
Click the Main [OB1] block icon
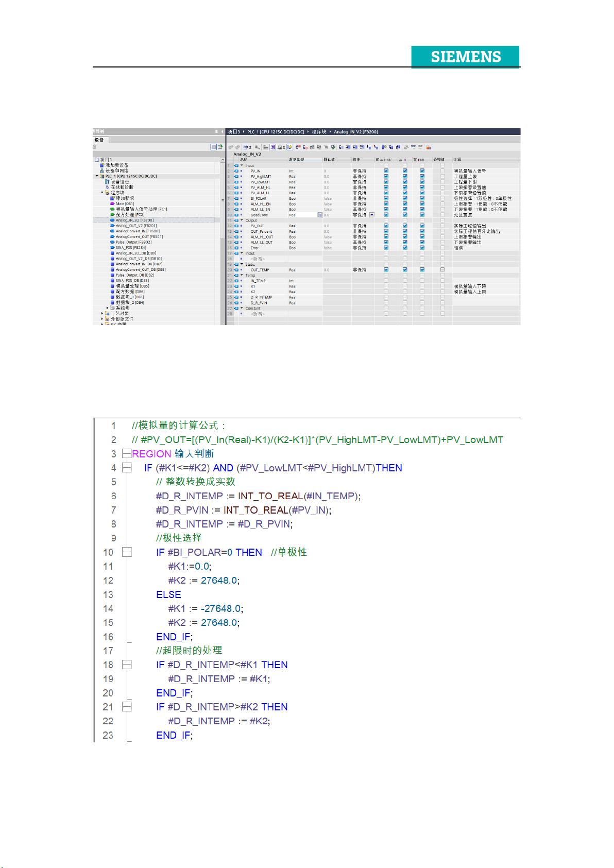tap(112, 203)
